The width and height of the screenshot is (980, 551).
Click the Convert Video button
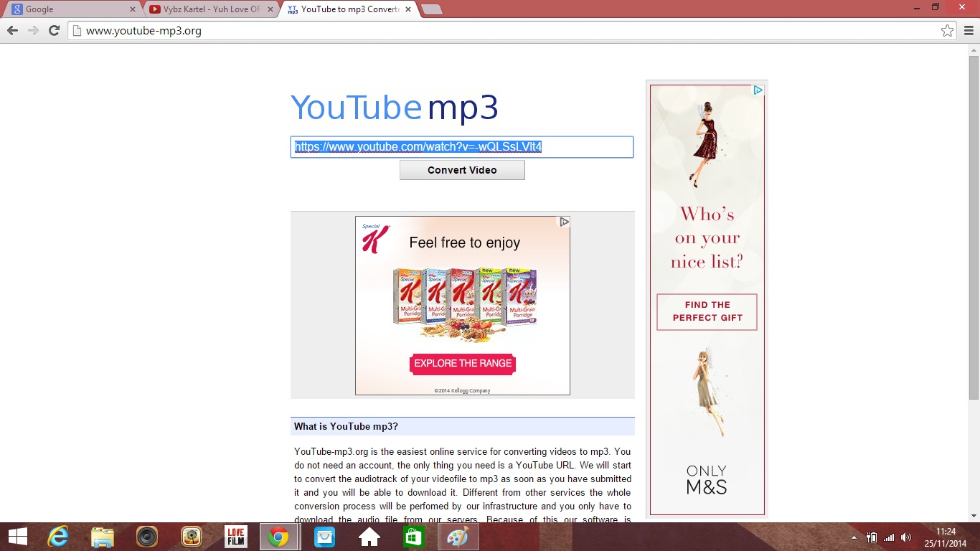click(462, 170)
